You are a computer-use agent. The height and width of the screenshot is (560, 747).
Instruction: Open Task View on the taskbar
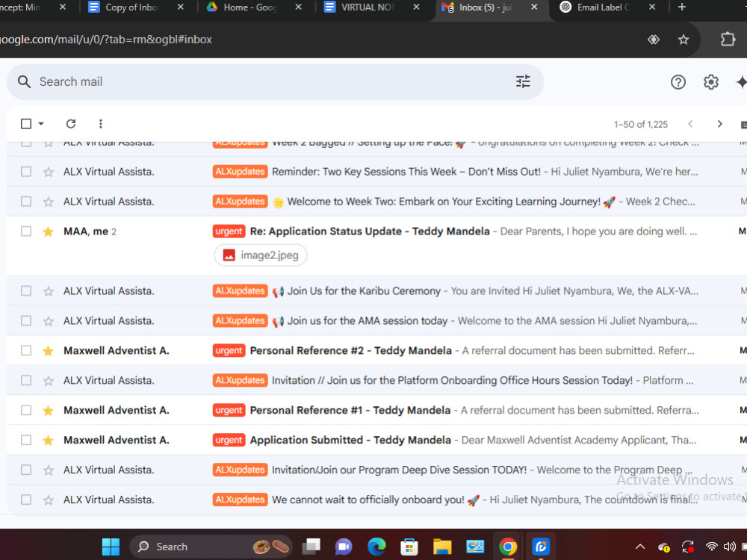point(311,547)
